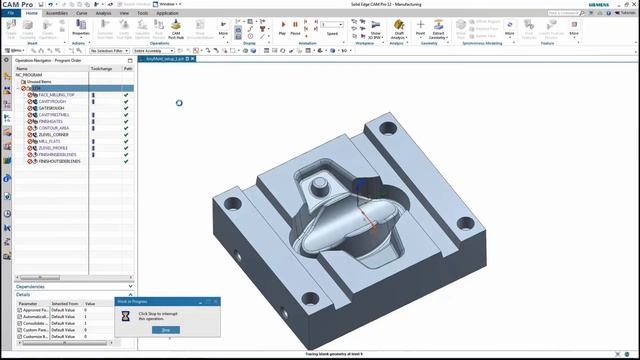
Task: Toggle the Custom Para... parameter checkbox
Action: point(20,330)
